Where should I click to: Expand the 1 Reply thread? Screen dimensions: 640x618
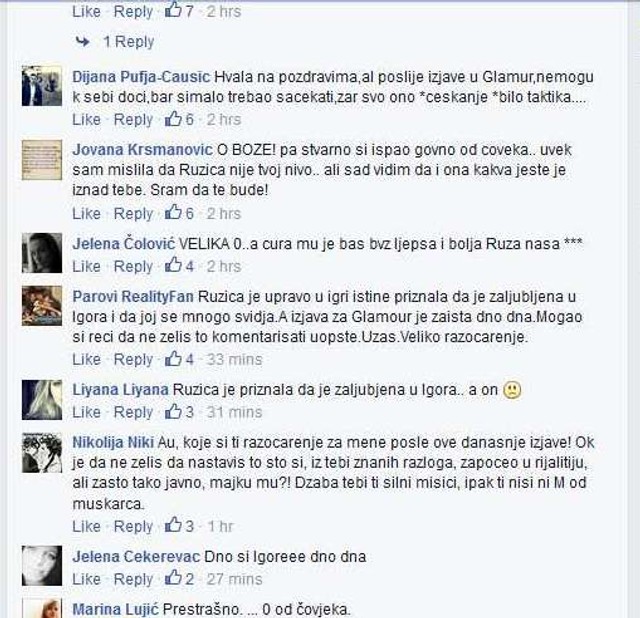click(129, 42)
